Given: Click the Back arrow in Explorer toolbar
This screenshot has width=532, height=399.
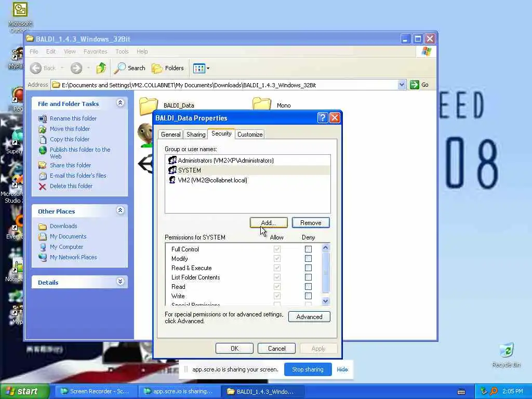Looking at the screenshot, I should point(36,68).
